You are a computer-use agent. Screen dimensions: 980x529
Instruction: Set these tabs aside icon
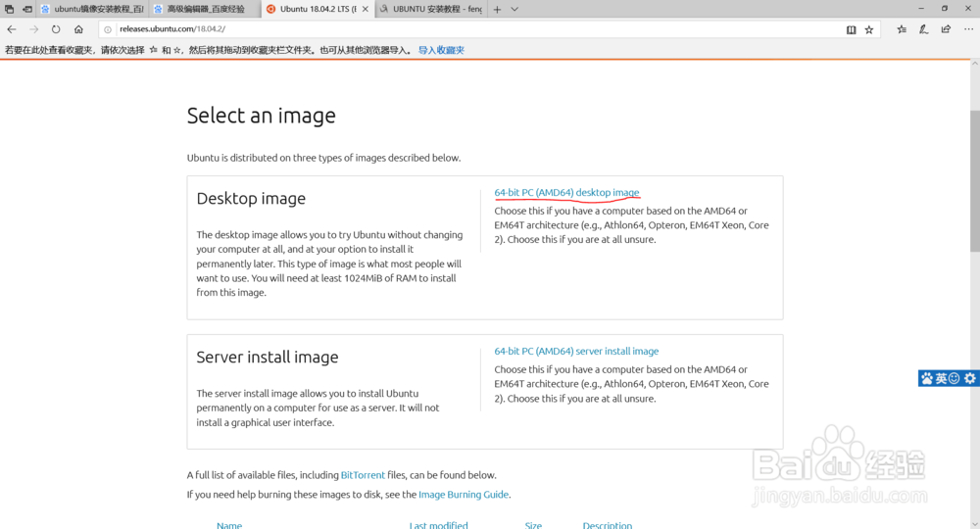(27, 10)
